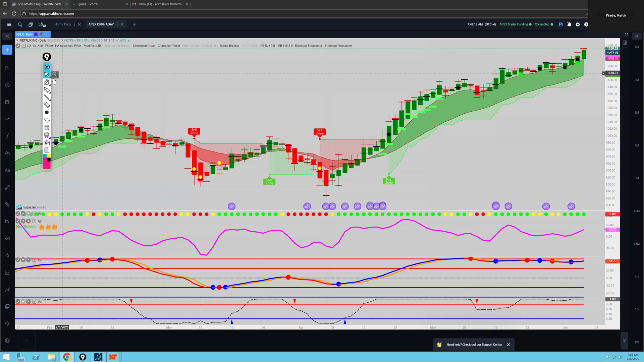Select the NFLX - Daily chart tab

tap(33, 35)
